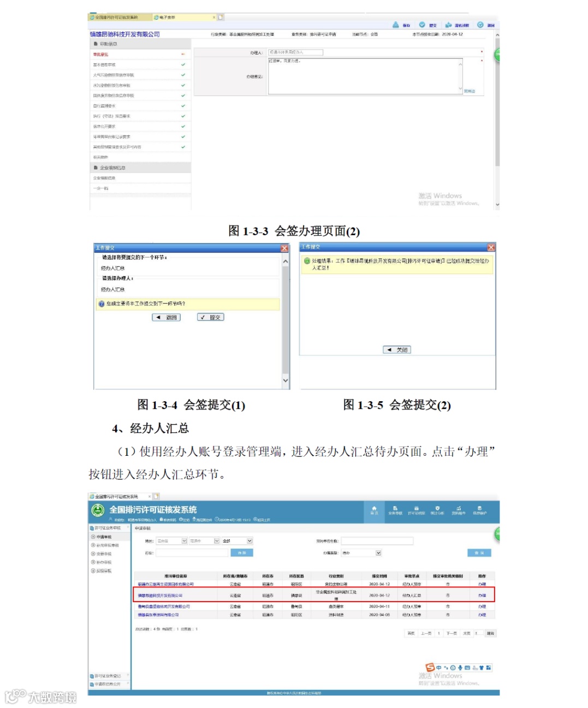Open the province 云南省 dropdown
This screenshot has height=708, width=588.
click(x=171, y=541)
